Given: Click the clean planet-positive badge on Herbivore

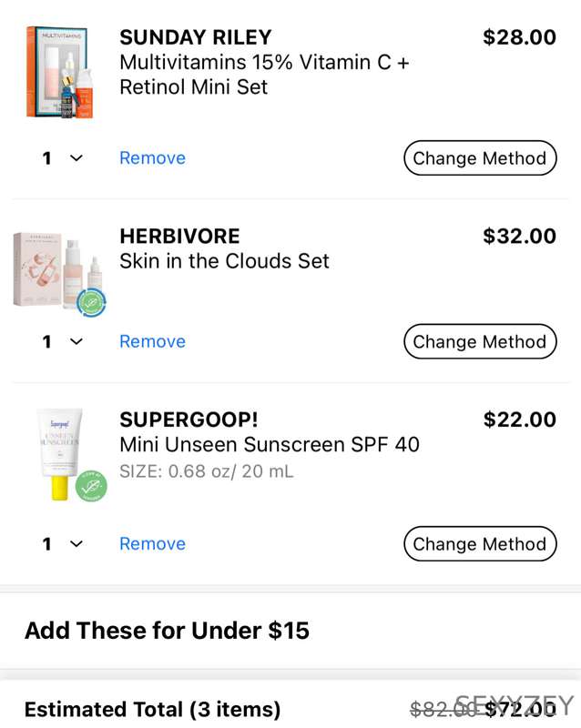Looking at the screenshot, I should tap(92, 302).
